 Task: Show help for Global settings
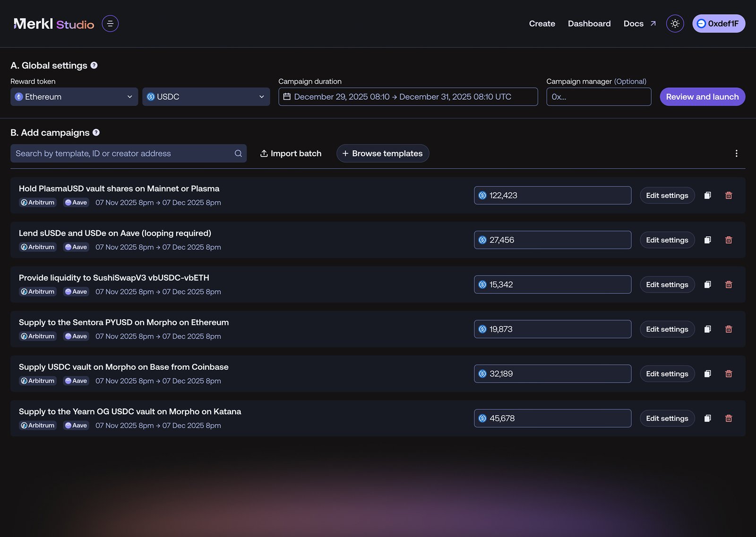coord(94,65)
